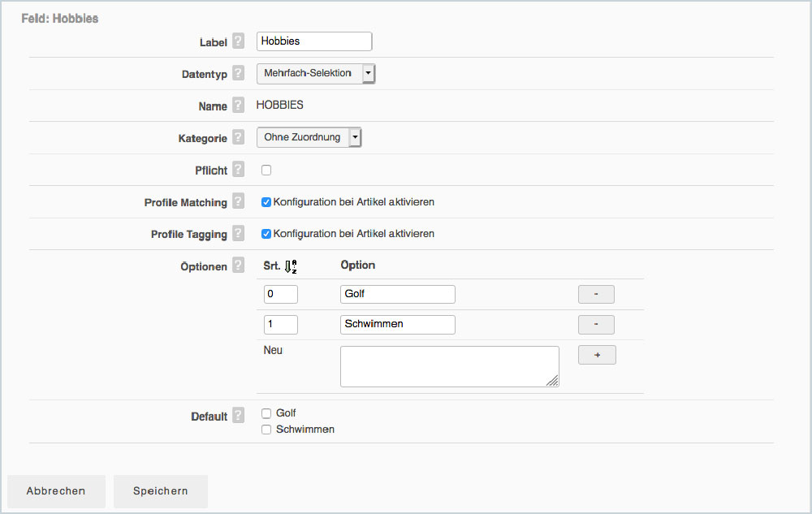This screenshot has width=812, height=514.
Task: Remove the Golf option with minus button
Action: pos(596,294)
